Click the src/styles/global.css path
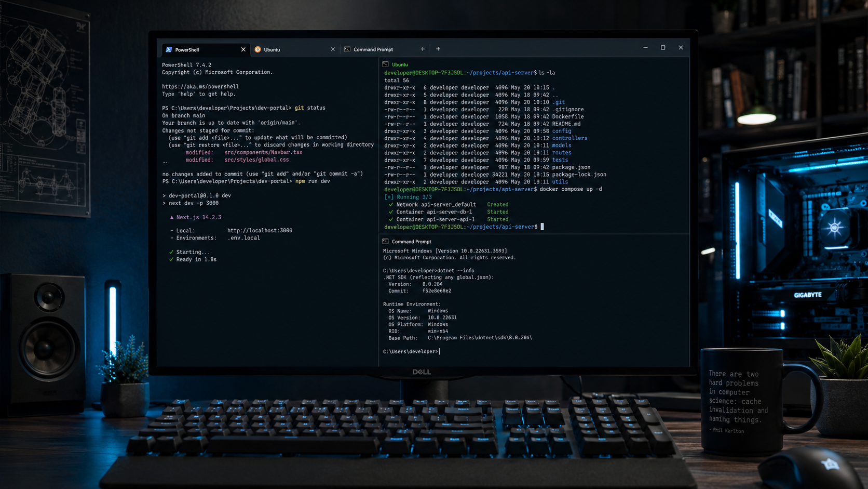Image resolution: width=868 pixels, height=489 pixels. (x=256, y=160)
